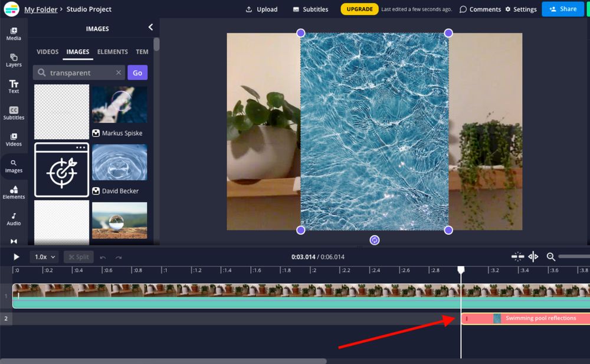Toggle the split-view icon near the timeline zoom
Screen dimensions: 590x364
coord(533,256)
